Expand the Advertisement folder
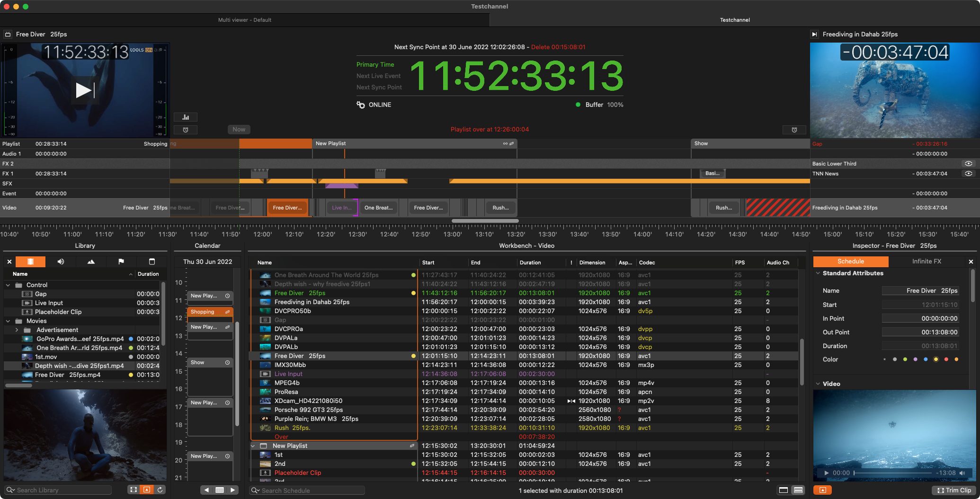The width and height of the screenshot is (980, 499). pyautogui.click(x=17, y=330)
